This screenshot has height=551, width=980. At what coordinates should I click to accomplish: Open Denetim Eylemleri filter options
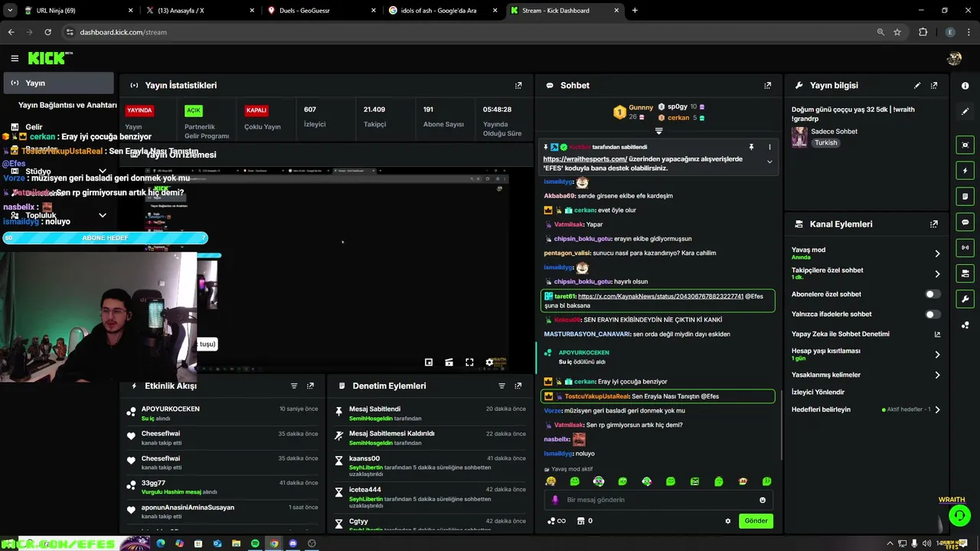pyautogui.click(x=502, y=386)
